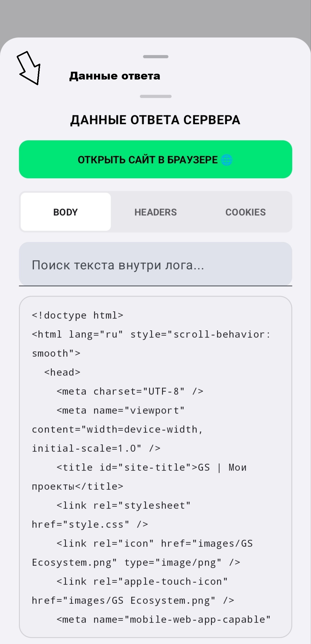The width and height of the screenshot is (311, 644).
Task: Tap the 'href="style.css" />' line
Action: [x=90, y=524]
